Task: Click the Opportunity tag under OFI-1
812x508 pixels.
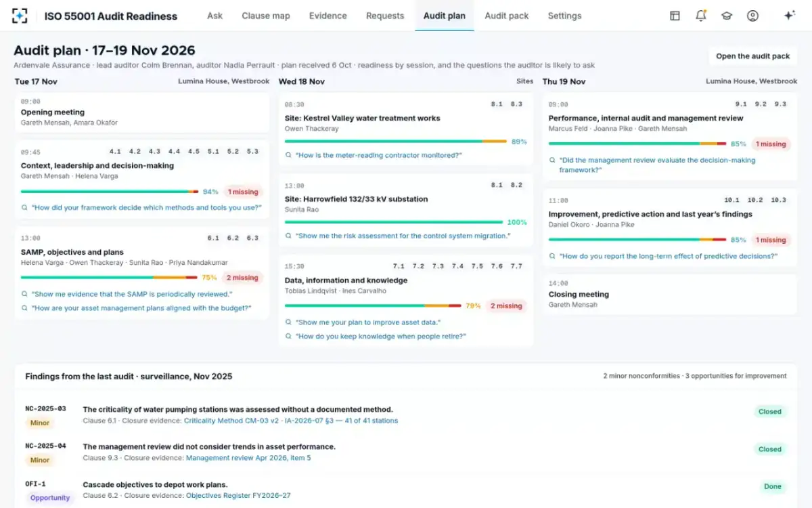Action: pyautogui.click(x=50, y=498)
